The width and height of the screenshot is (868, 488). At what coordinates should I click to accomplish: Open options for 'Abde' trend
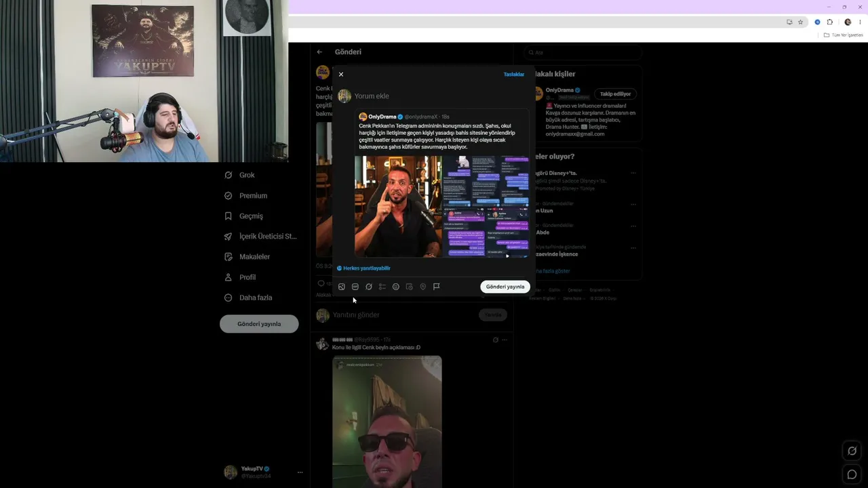tap(633, 226)
